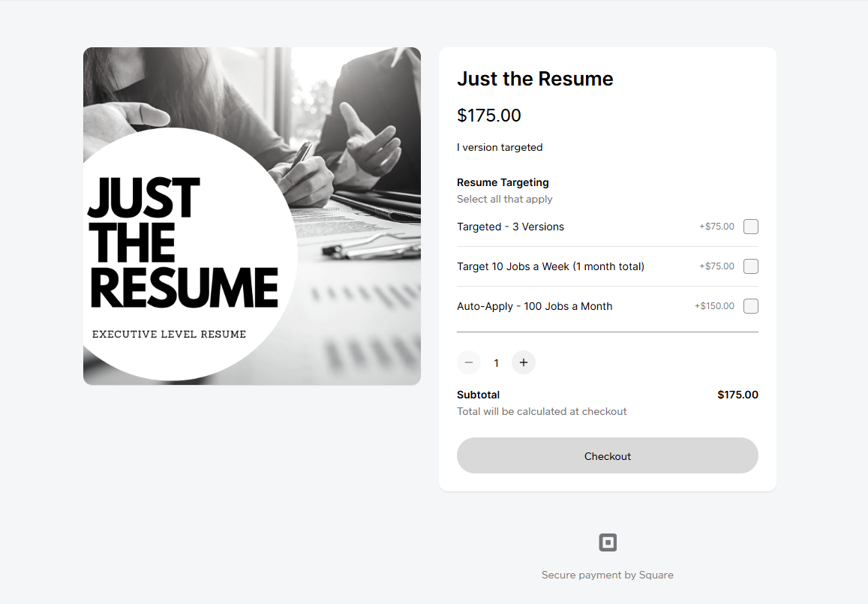Tick the Auto-Apply 100 Jobs checkbox
The height and width of the screenshot is (604, 868).
751,306
